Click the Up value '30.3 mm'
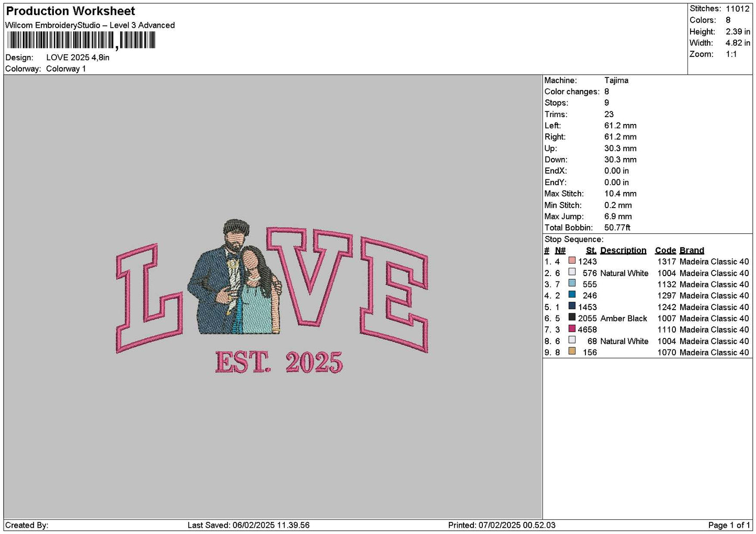 [x=620, y=149]
